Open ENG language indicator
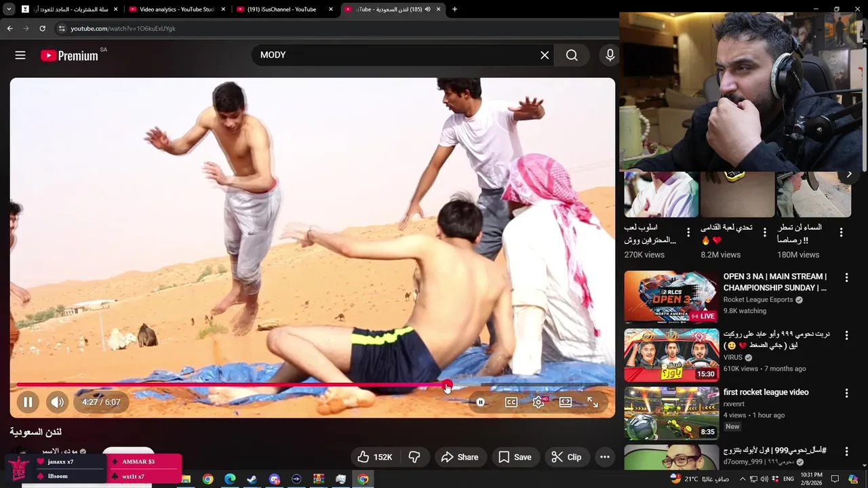The image size is (868, 488). [789, 479]
